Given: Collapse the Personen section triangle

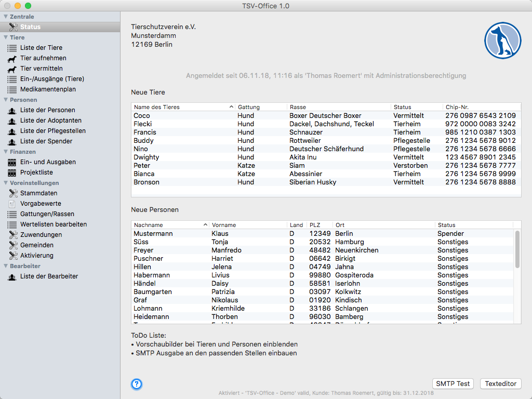Looking at the screenshot, I should 6,100.
